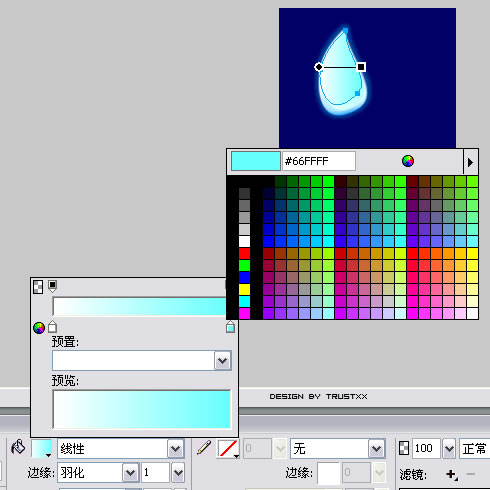This screenshot has width=490, height=490.
Task: Click the #66FFFF hex color field
Action: (x=319, y=161)
